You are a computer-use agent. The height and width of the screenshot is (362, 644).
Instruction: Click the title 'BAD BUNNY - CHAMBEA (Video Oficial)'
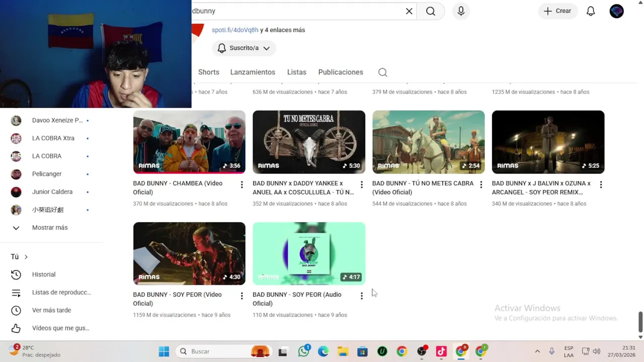[x=178, y=188]
